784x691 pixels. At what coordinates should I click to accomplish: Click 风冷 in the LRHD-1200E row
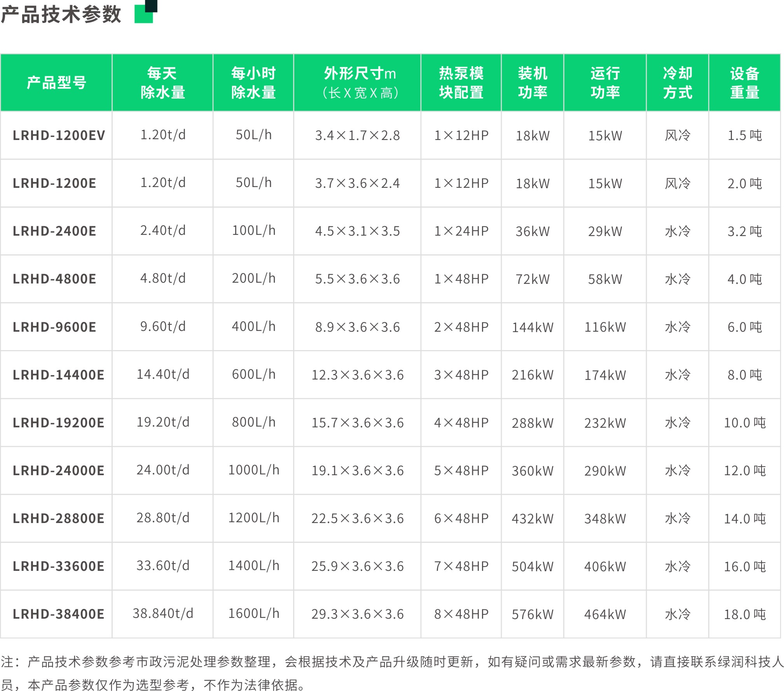pyautogui.click(x=677, y=183)
